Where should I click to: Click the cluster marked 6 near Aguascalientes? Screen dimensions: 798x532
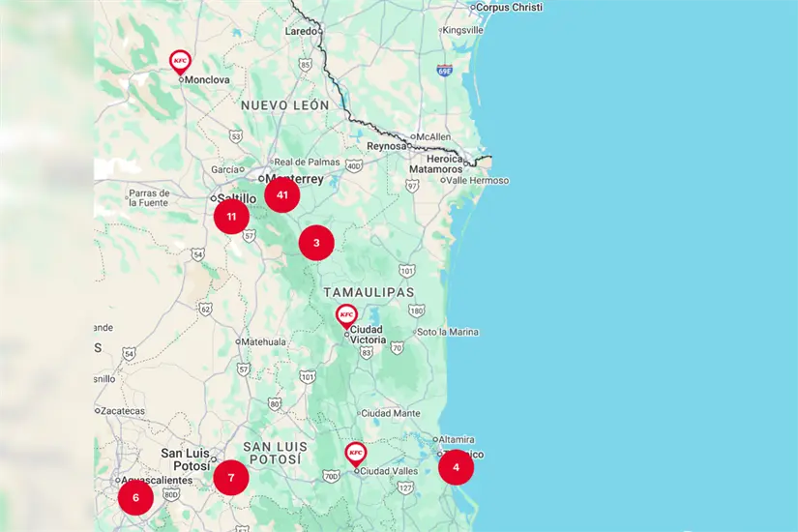[x=135, y=498]
